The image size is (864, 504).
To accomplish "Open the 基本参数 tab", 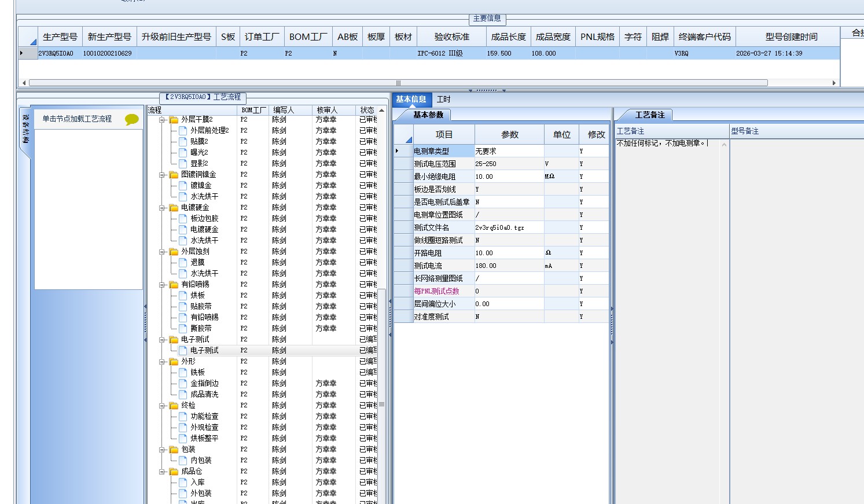I will point(428,115).
